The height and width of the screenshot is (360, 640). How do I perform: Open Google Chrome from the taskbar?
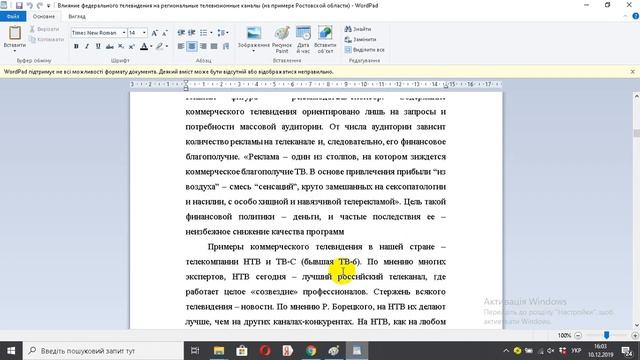click(311, 351)
